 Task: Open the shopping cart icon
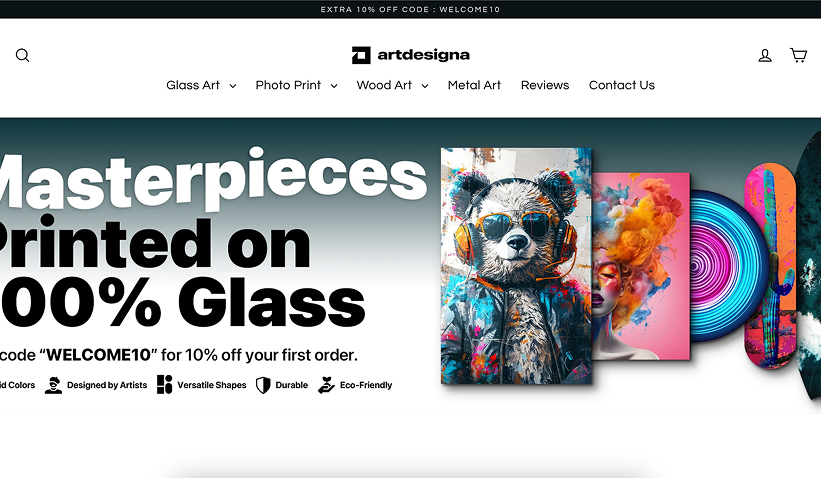click(798, 55)
